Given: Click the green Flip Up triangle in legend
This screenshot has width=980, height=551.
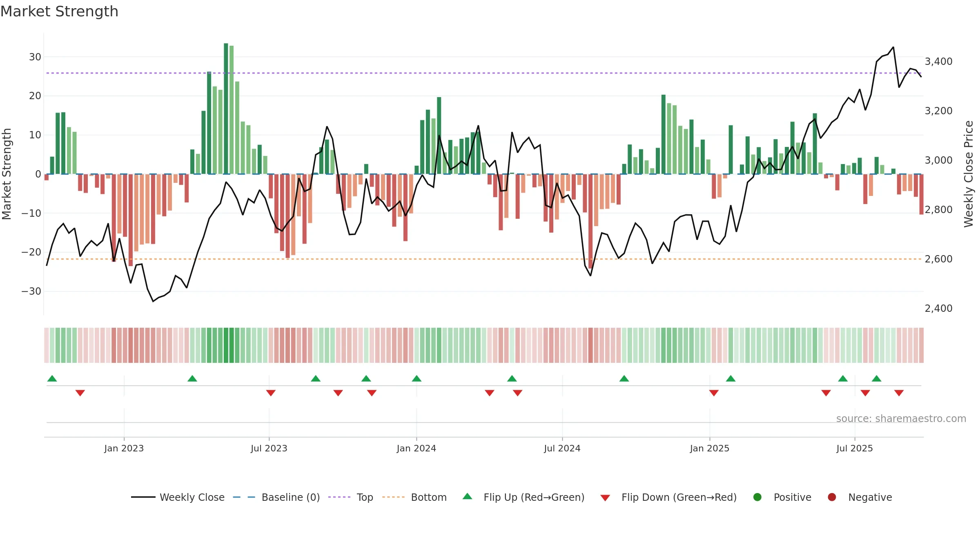Looking at the screenshot, I should pos(468,496).
